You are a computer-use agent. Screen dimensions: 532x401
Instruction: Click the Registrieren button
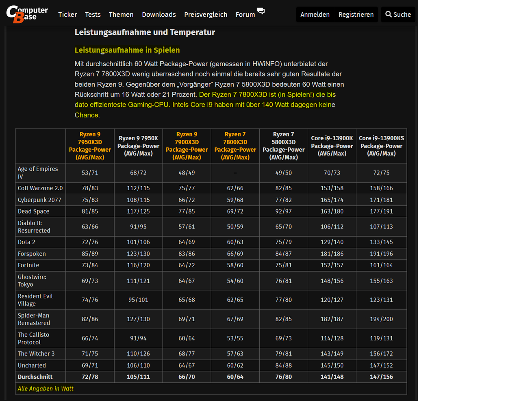coord(356,15)
